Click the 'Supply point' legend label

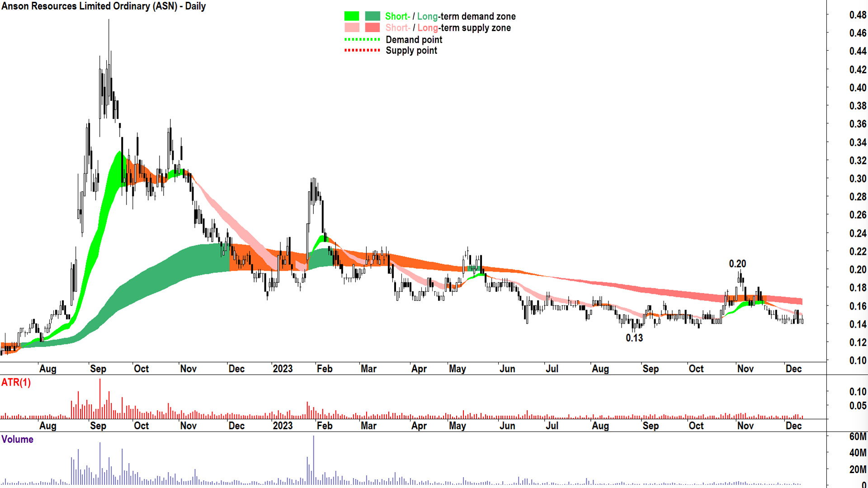click(411, 51)
